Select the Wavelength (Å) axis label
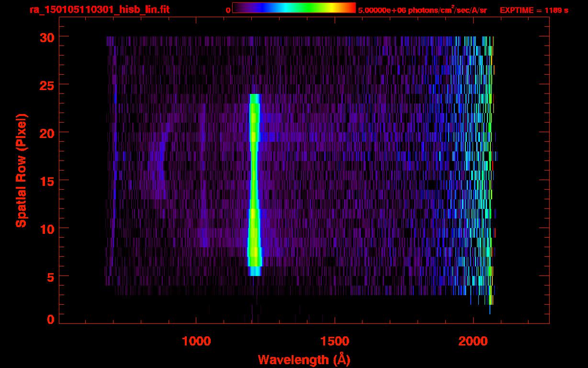The height and width of the screenshot is (368, 588). click(304, 359)
